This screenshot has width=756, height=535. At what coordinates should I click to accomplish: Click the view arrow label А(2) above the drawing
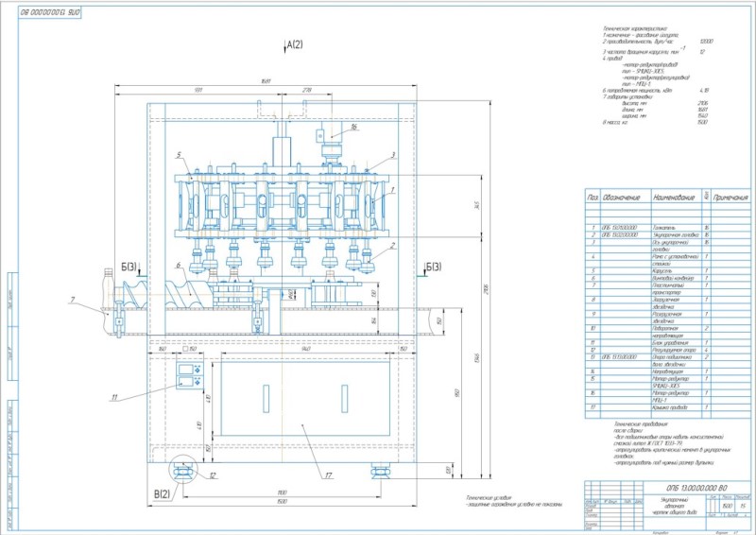pos(295,44)
